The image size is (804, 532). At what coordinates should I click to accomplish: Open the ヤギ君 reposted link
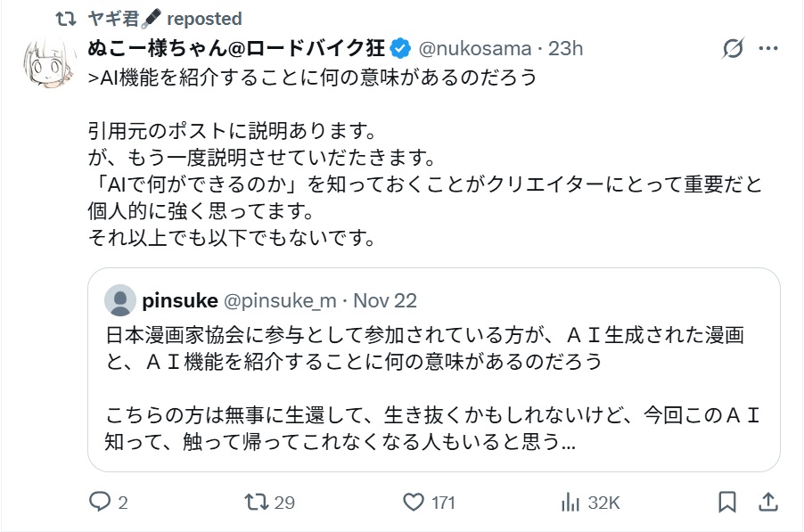[165, 19]
